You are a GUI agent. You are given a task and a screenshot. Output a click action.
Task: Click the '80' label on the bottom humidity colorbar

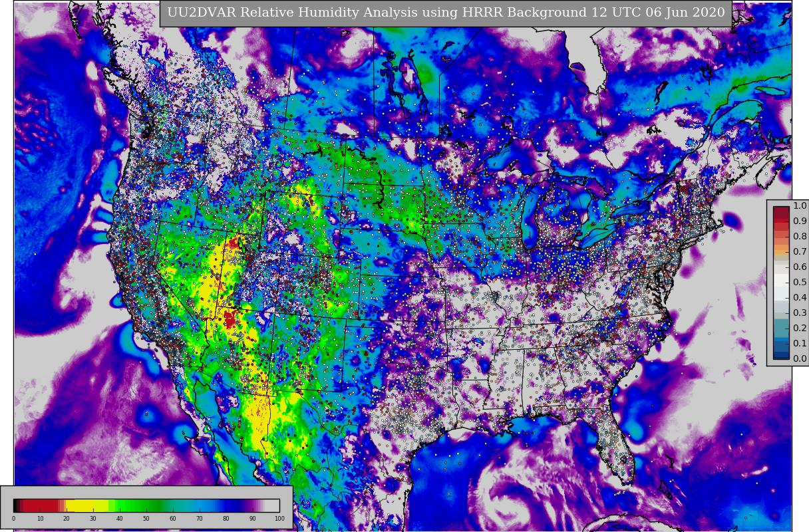pos(226,519)
